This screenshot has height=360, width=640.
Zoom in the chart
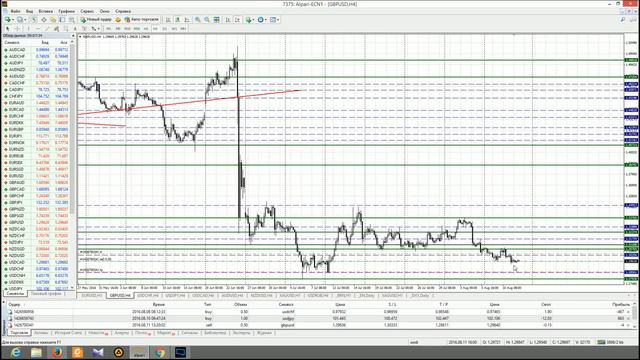(x=198, y=20)
